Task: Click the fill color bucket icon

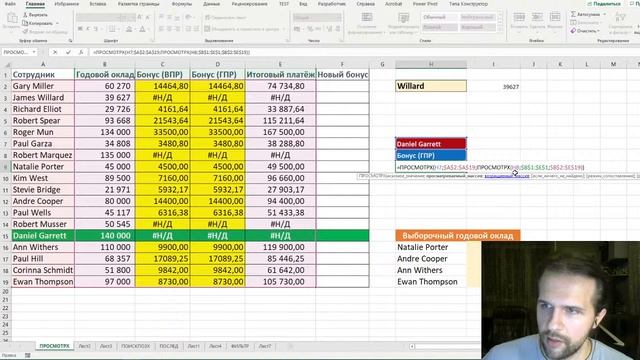Action: [x=129, y=29]
